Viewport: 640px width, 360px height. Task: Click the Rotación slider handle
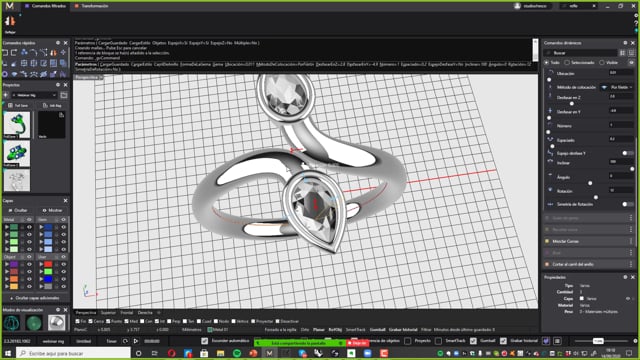[596, 197]
